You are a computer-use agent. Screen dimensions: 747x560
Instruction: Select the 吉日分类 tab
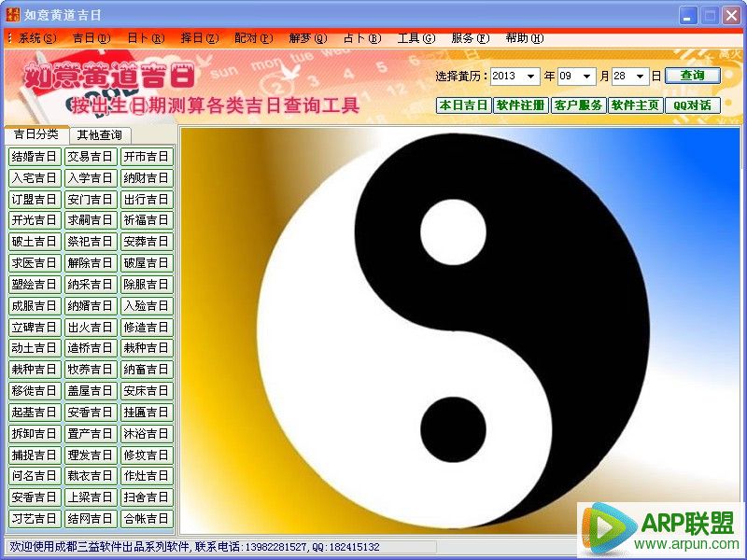39,134
